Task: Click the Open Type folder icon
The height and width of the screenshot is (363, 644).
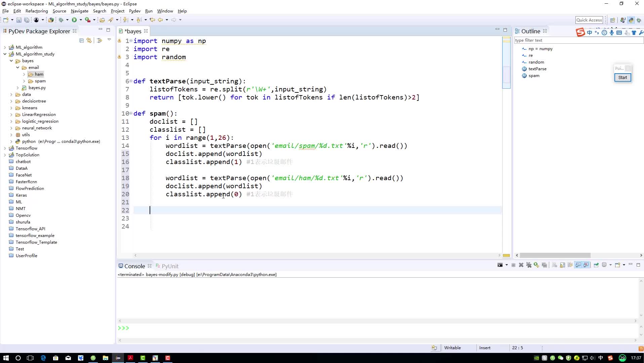Action: [x=102, y=20]
